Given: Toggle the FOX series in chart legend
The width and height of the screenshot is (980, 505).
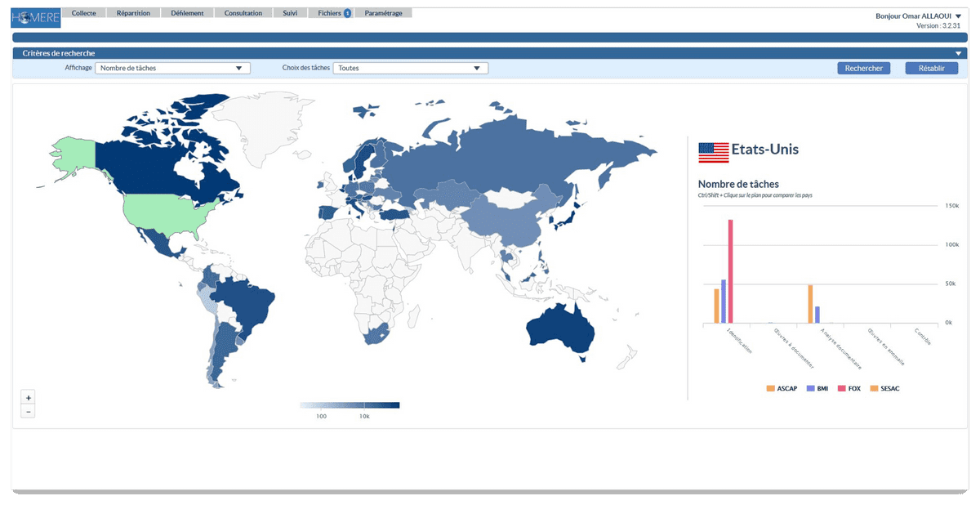Looking at the screenshot, I should pyautogui.click(x=848, y=387).
